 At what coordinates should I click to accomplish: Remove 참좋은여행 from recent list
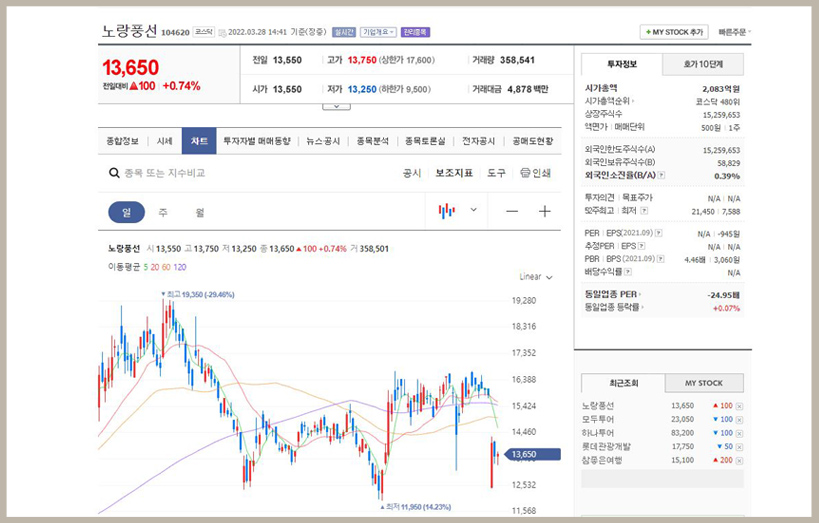click(x=739, y=460)
